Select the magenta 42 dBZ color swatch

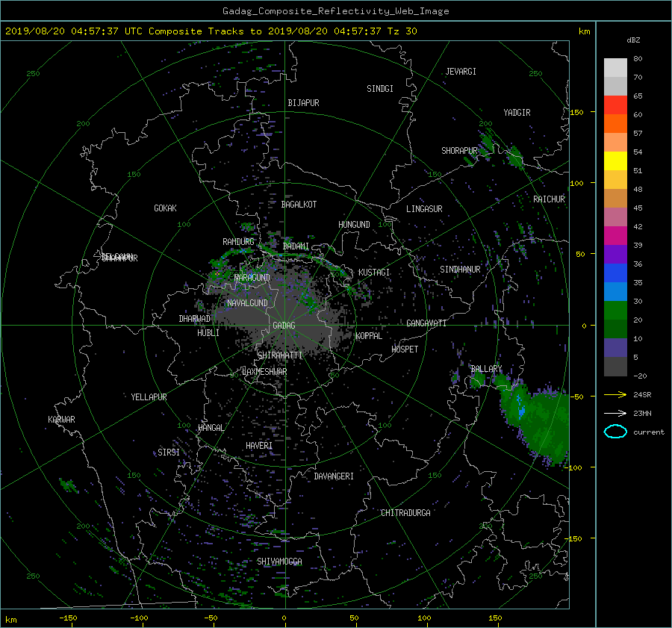[615, 235]
